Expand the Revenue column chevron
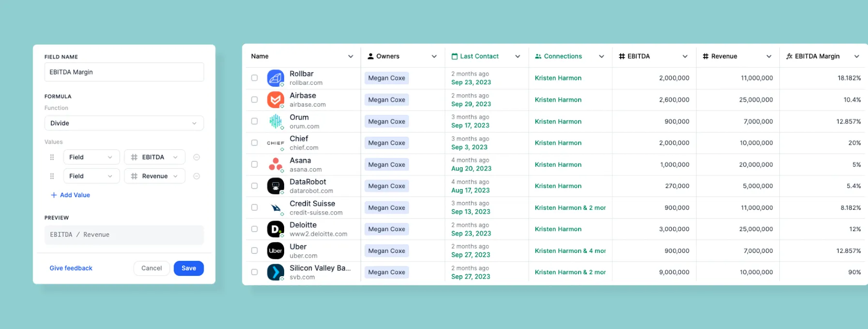The height and width of the screenshot is (329, 868). 769,56
